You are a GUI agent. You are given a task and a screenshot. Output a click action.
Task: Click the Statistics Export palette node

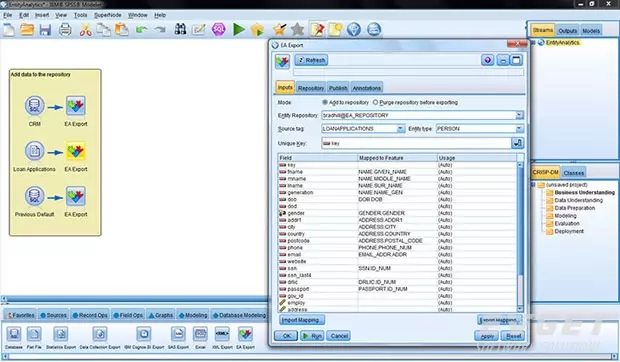[61, 334]
